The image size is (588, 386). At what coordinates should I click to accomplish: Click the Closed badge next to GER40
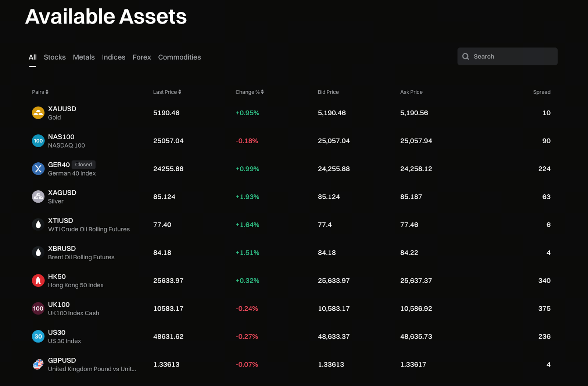[x=83, y=165]
